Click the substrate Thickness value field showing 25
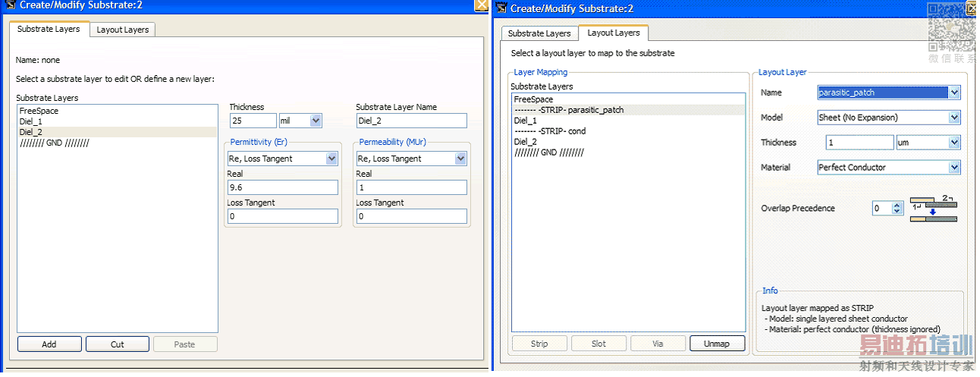 tap(253, 121)
